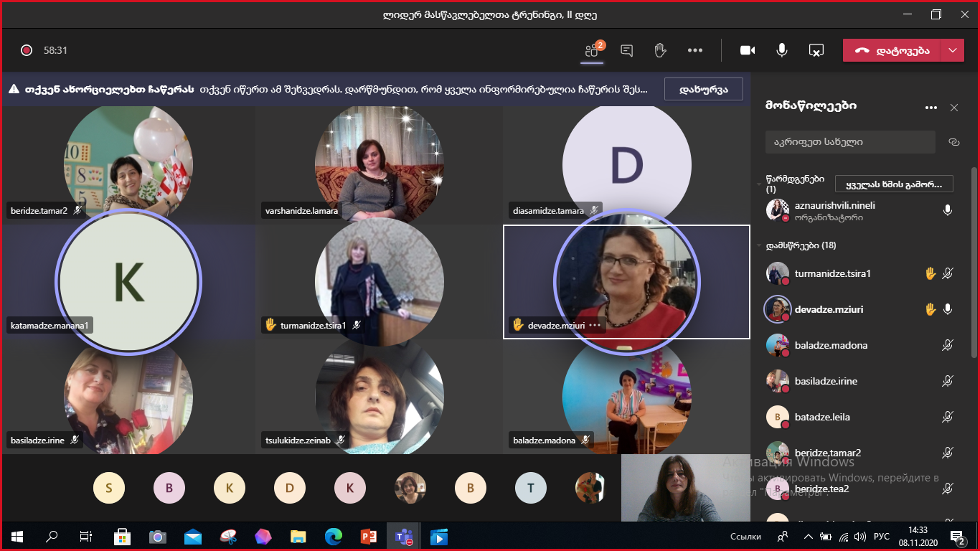Image resolution: width=980 pixels, height=551 pixels.
Task: Mute the microphone in meeting toolbar
Action: click(x=782, y=50)
